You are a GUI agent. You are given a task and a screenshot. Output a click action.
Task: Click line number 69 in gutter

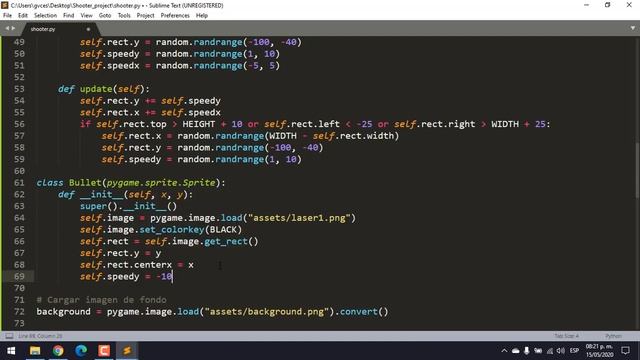pos(19,276)
